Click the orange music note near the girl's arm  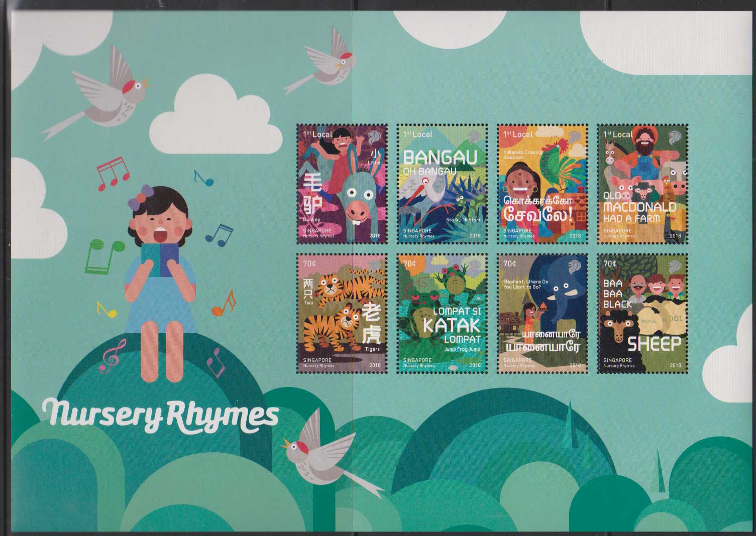click(223, 304)
